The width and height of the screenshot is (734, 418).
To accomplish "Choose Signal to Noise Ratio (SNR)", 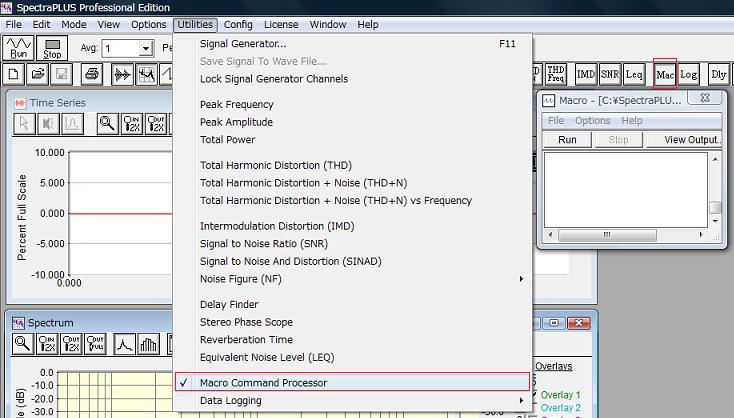I will pos(352,244).
